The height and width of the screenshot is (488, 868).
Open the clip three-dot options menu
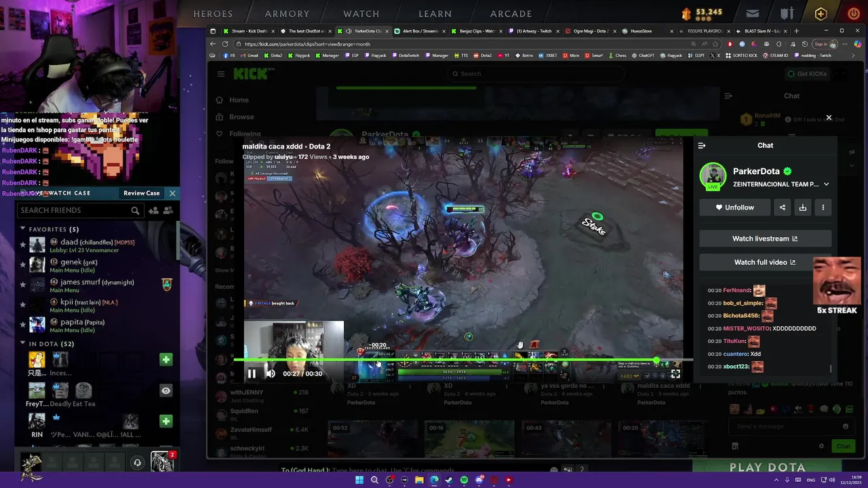(x=823, y=207)
